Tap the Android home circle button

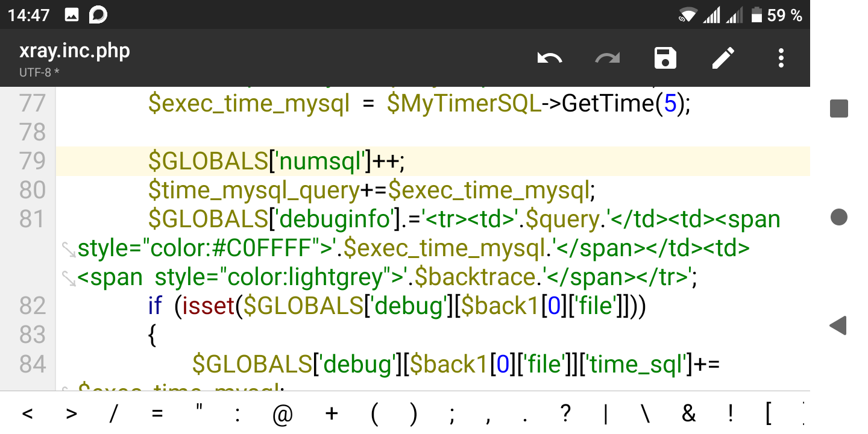839,217
